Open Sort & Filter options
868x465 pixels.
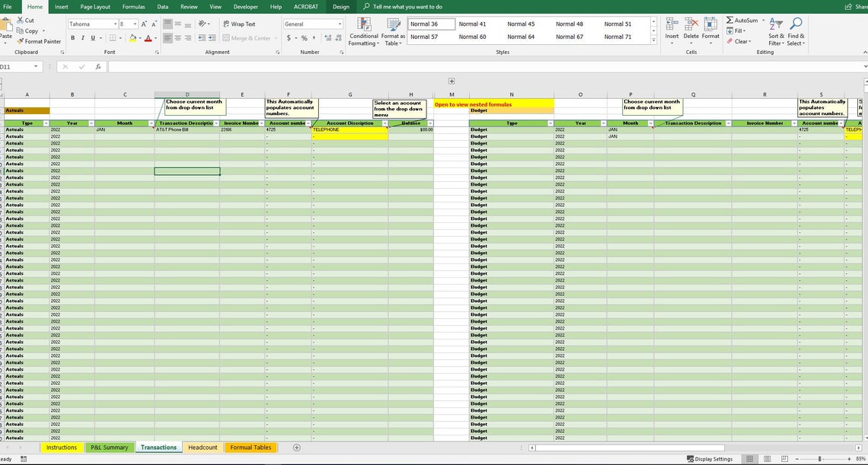(776, 33)
